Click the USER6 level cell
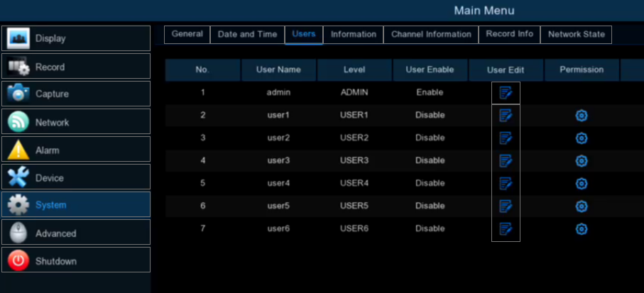The image size is (644, 293). pos(354,228)
